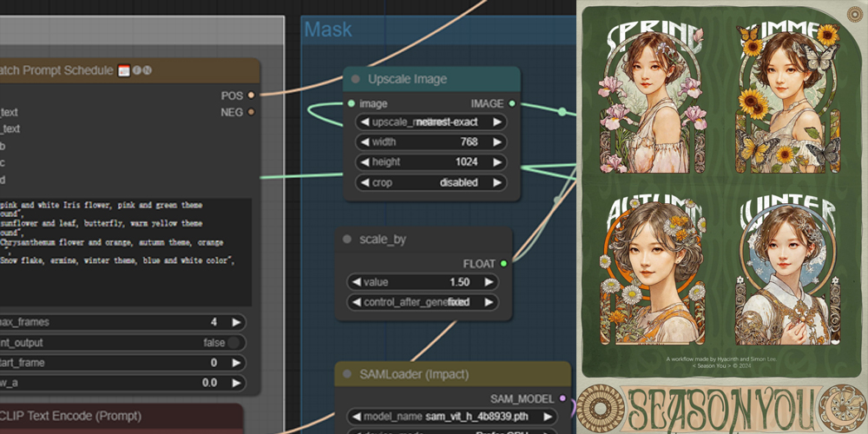Decrease scale_by value with left arrow
This screenshot has height=434, width=868.
pyautogui.click(x=356, y=282)
